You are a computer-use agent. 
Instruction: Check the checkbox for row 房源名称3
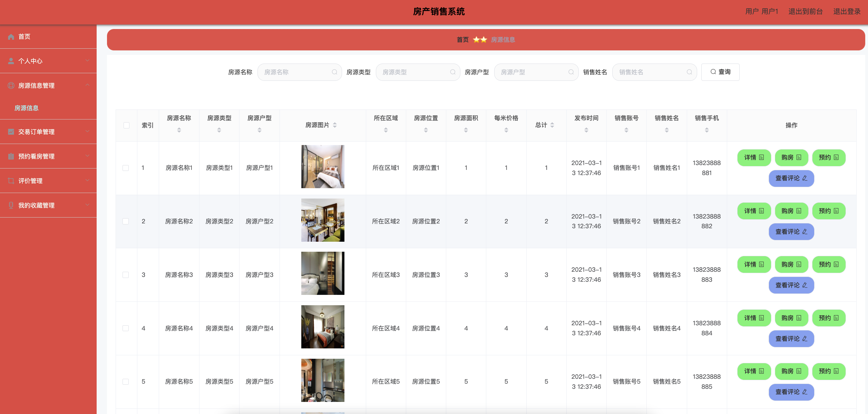tap(126, 275)
